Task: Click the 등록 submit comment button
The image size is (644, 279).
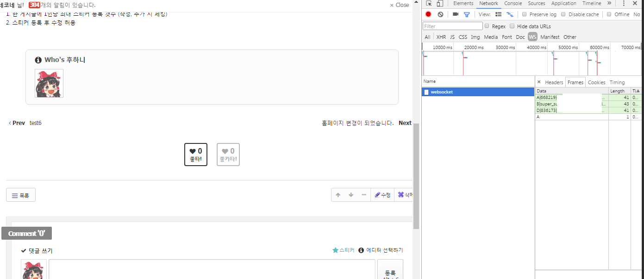Action: (x=390, y=269)
